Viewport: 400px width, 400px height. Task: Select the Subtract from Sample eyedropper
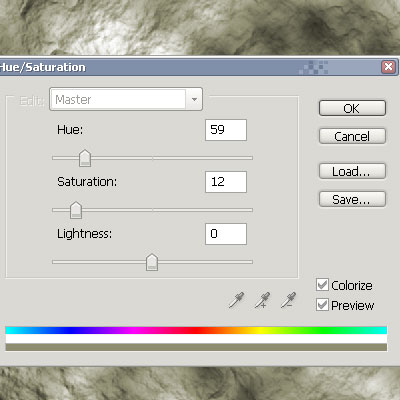[x=288, y=300]
